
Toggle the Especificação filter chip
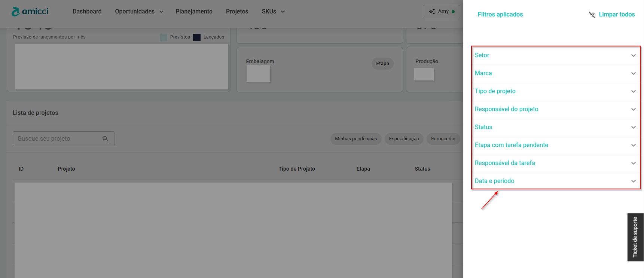(x=404, y=139)
